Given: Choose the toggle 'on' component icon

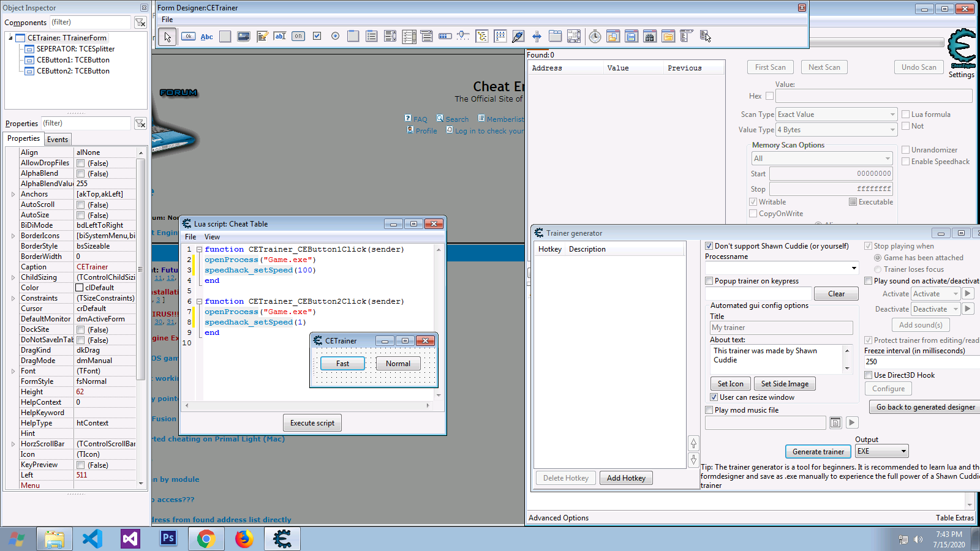Looking at the screenshot, I should (298, 36).
